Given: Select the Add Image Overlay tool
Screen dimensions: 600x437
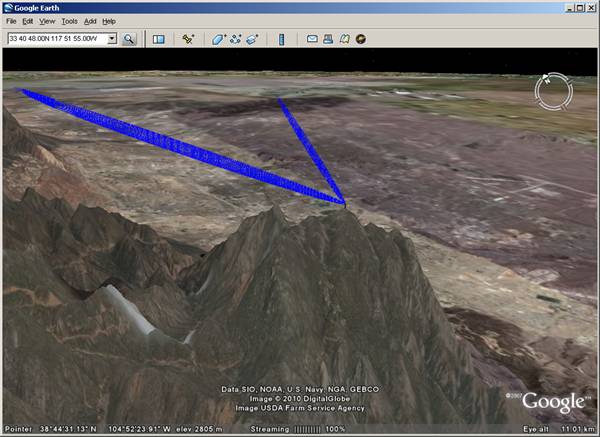Looking at the screenshot, I should point(252,39).
